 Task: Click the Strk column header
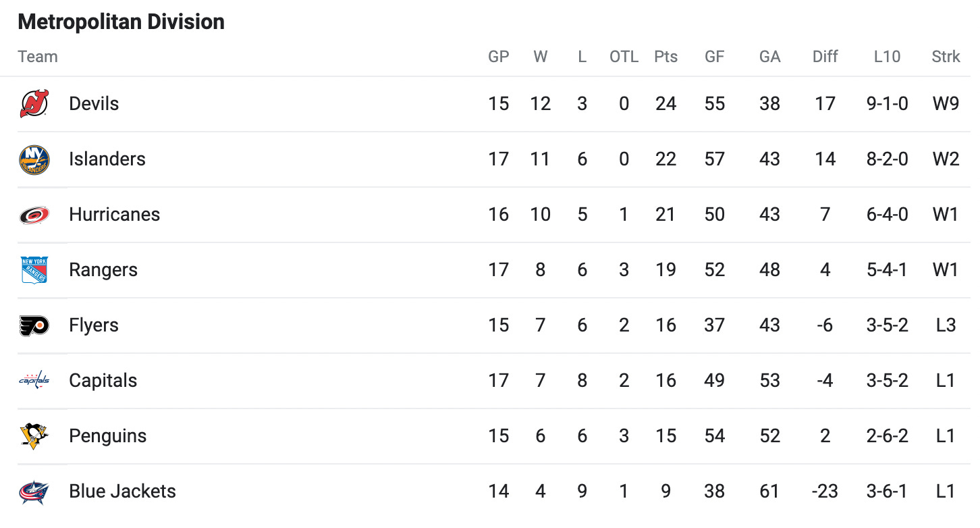coord(946,57)
